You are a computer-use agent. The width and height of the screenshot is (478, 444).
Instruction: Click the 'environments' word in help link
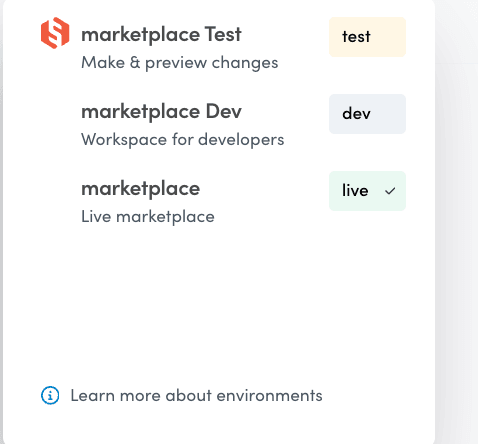tap(269, 396)
